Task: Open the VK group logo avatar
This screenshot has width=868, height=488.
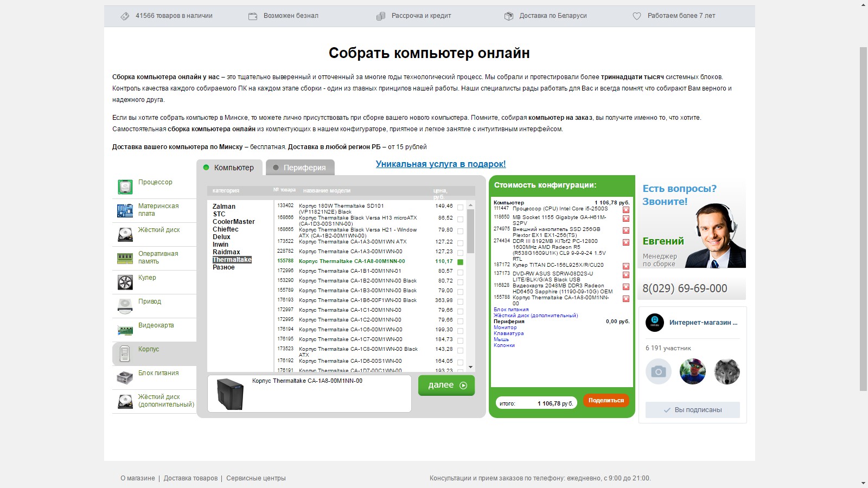Action: click(655, 323)
